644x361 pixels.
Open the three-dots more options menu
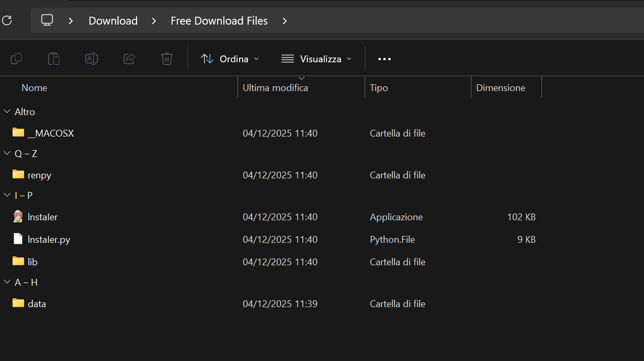click(385, 59)
